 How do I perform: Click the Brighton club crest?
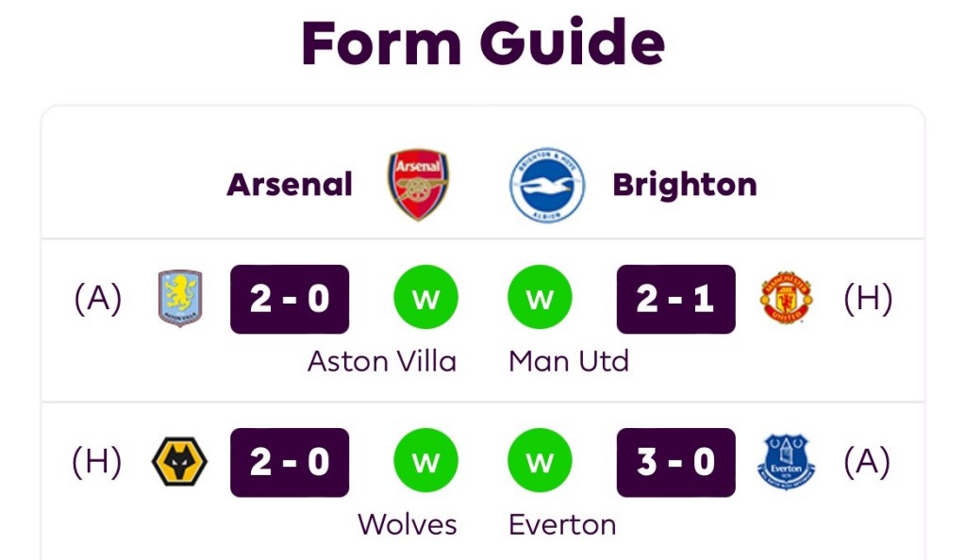(547, 185)
